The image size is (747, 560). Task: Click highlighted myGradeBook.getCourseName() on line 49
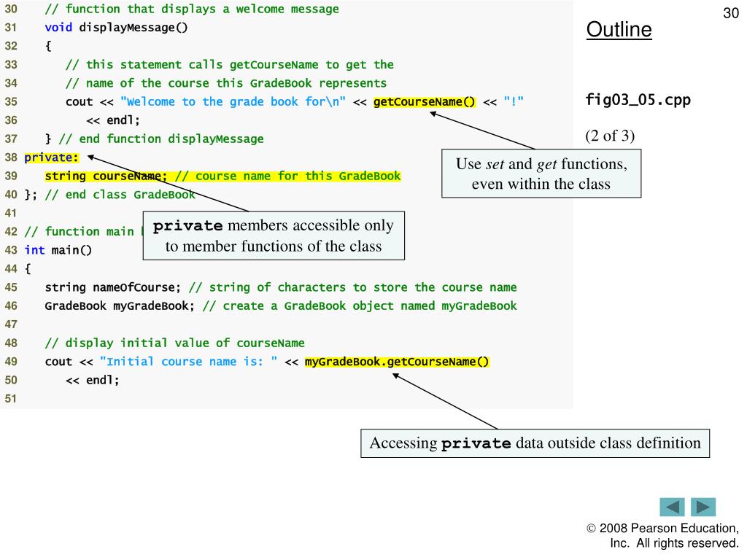(397, 362)
